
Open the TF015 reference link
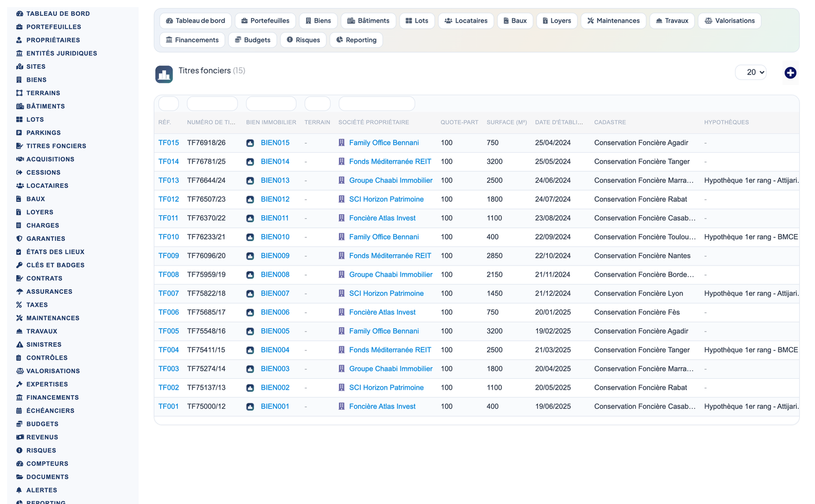tap(169, 143)
